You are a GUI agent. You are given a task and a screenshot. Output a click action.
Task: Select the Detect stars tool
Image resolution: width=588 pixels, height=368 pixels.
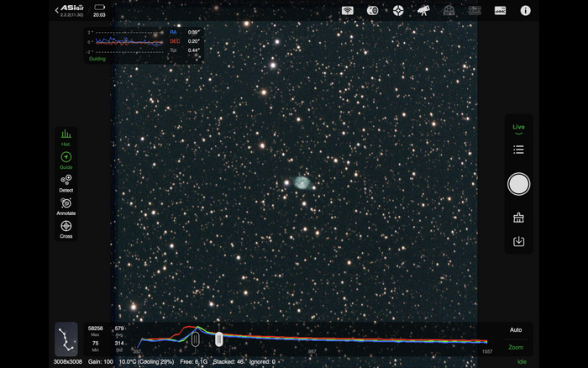pyautogui.click(x=66, y=183)
